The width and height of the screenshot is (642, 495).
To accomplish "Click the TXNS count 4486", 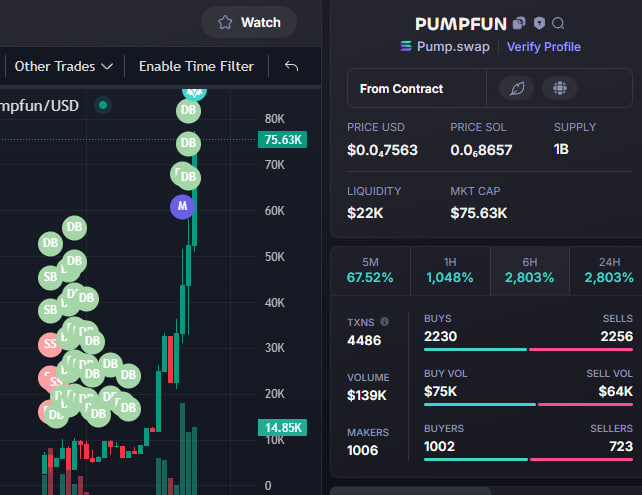I will click(364, 340).
